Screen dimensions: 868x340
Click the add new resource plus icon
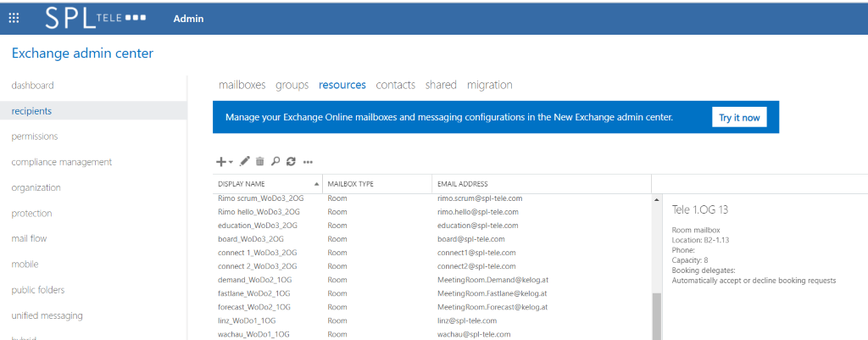point(221,162)
